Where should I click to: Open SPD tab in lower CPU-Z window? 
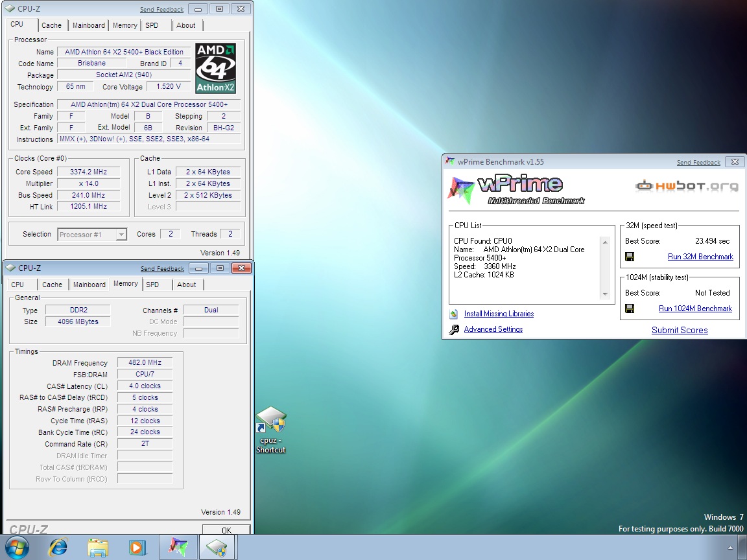(152, 285)
